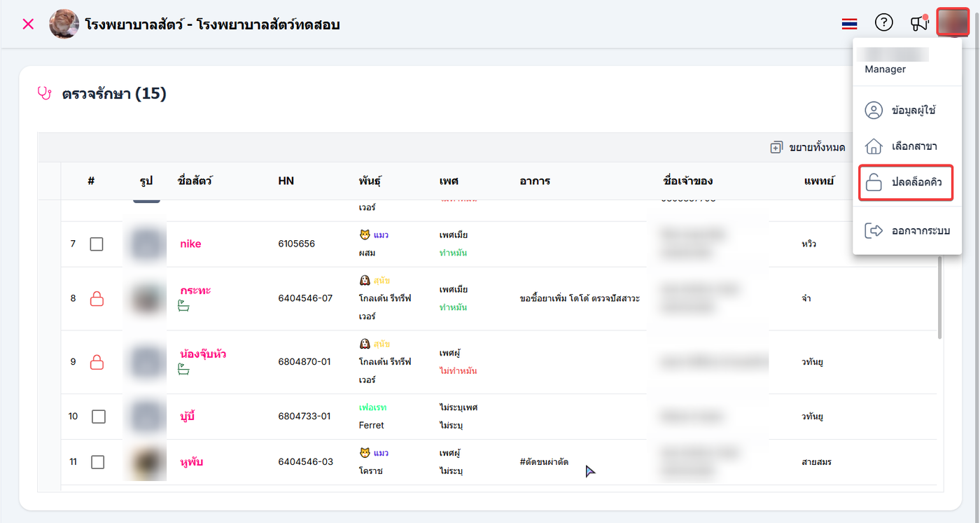Click the red lock icon for กระทะ
Screen dimensions: 980x523
point(97,298)
